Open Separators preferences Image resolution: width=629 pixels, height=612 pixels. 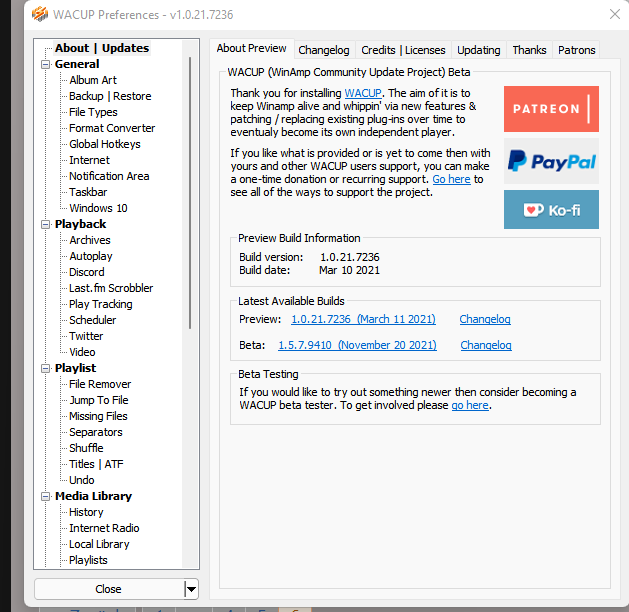click(96, 432)
